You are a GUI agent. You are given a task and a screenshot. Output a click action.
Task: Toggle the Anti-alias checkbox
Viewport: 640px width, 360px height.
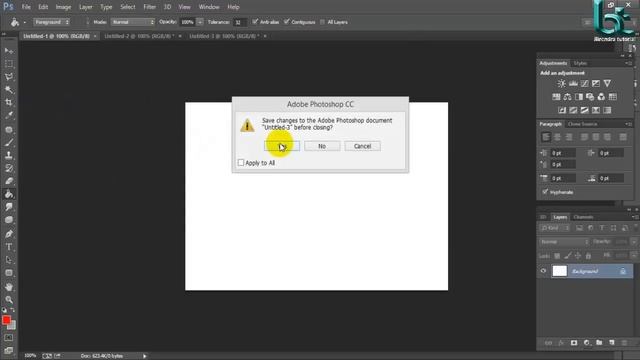tap(255, 22)
